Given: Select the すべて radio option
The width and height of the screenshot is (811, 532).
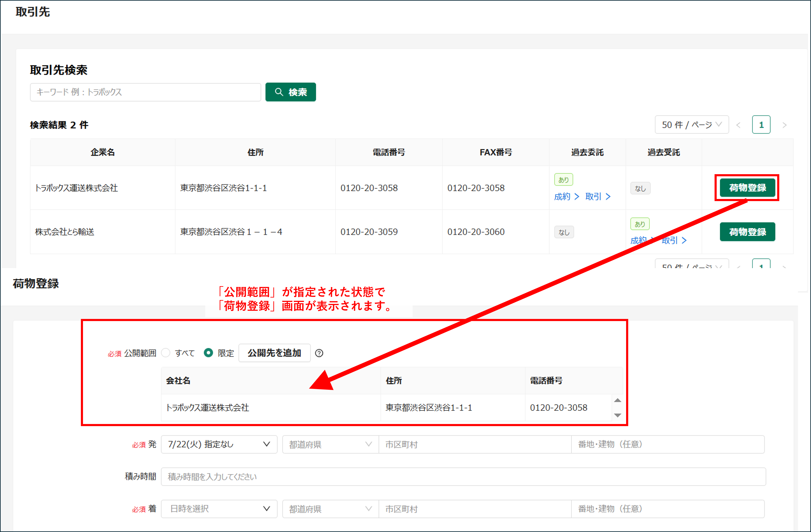Looking at the screenshot, I should (166, 353).
